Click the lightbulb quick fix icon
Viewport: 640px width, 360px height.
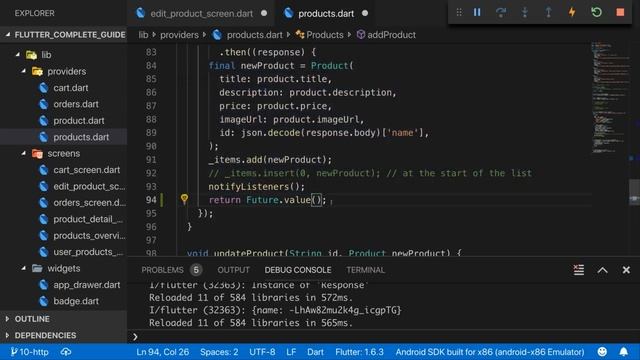184,199
